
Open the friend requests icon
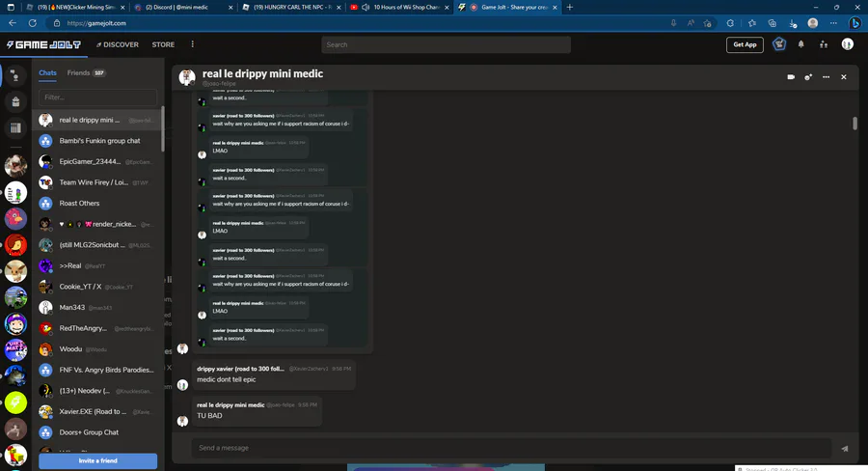824,44
